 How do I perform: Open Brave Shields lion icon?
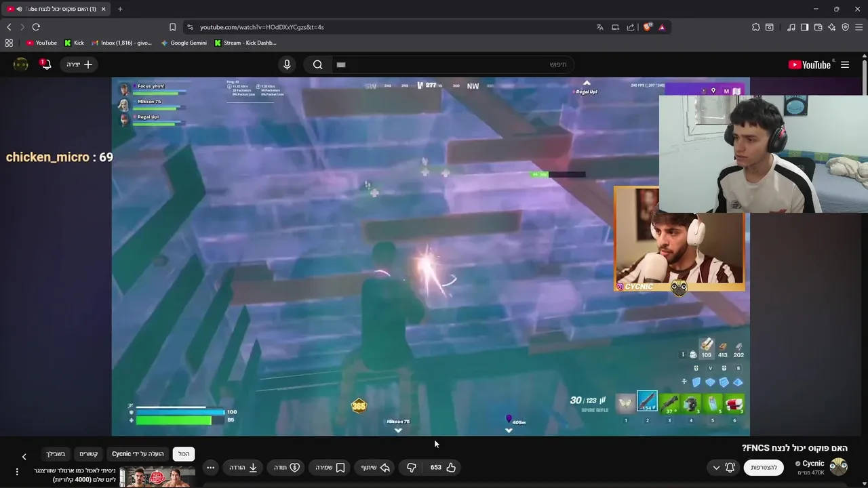pos(647,27)
